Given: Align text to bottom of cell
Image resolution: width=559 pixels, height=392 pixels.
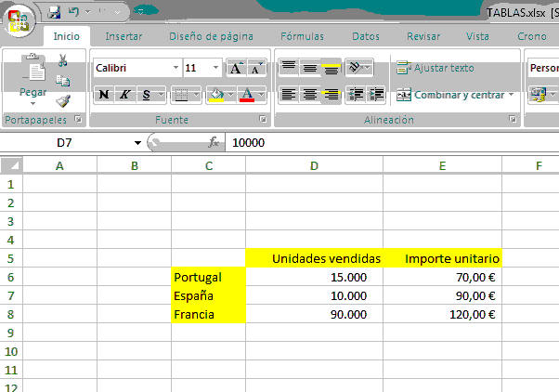Looking at the screenshot, I should 331,67.
